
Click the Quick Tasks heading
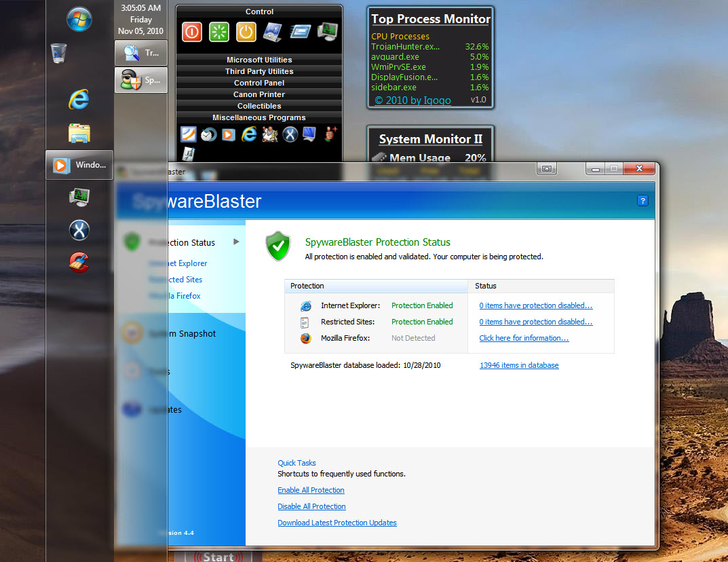(296, 463)
